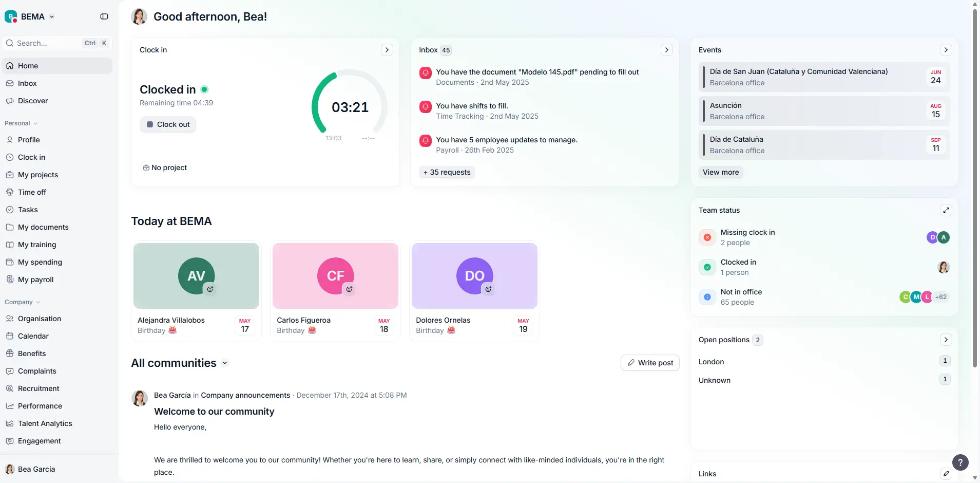Viewport: 980px width, 483px height.
Task: Open the BEMA workspace dropdown
Action: 51,16
